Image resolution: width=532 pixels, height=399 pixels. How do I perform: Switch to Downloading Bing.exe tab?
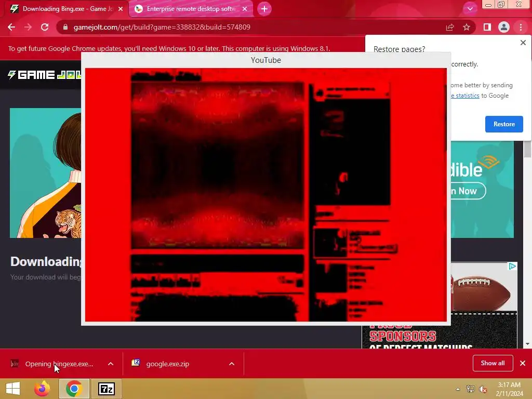67,9
